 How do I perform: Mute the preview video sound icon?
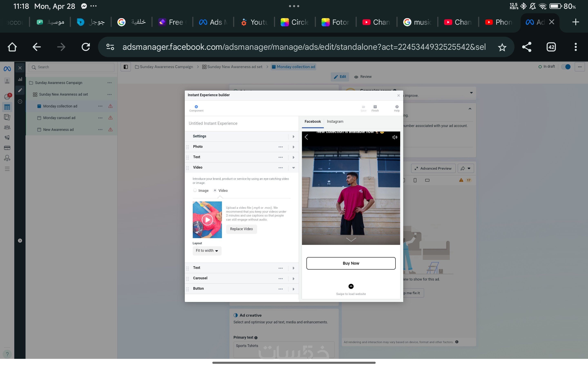[395, 137]
